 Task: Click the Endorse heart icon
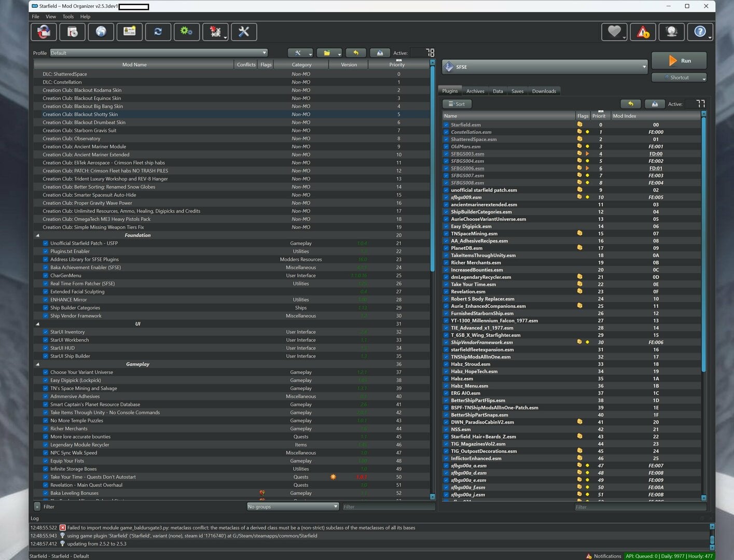click(614, 32)
